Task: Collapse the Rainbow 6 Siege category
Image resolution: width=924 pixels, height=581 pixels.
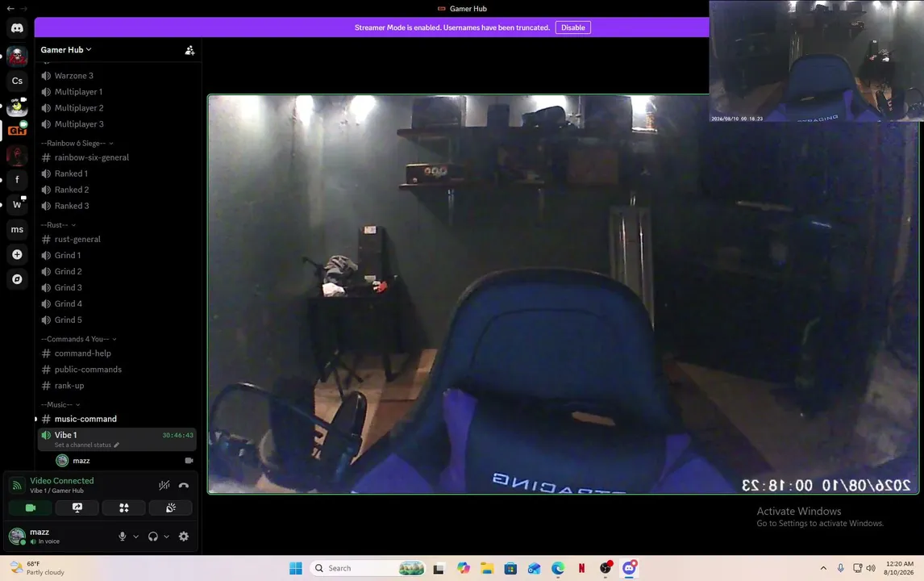Action: [x=77, y=144]
